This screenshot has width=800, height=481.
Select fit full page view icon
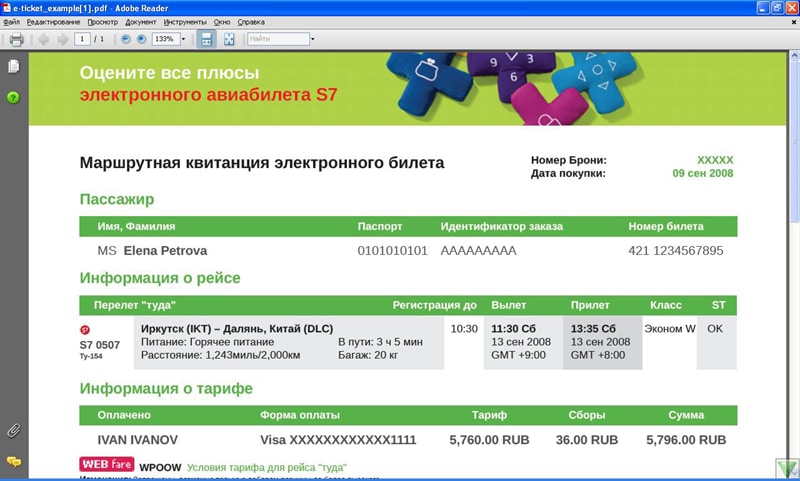pyautogui.click(x=229, y=39)
